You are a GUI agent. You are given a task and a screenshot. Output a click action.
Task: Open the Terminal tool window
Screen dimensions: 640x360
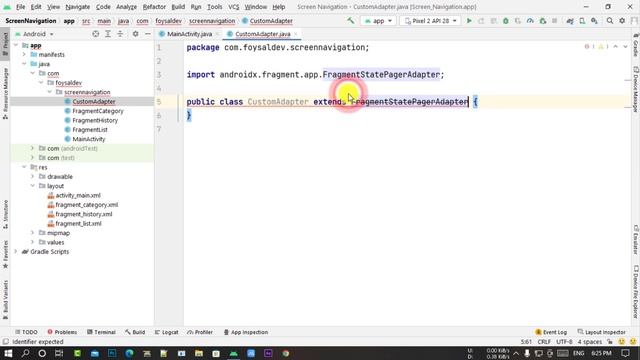101,332
